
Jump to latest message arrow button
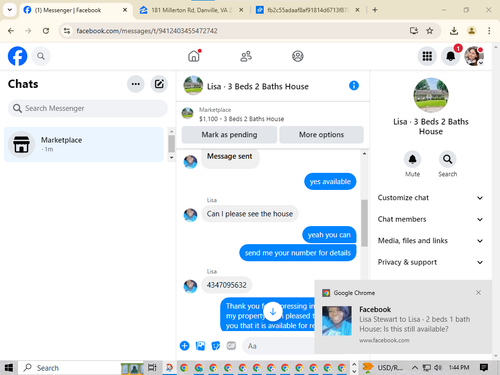273,312
